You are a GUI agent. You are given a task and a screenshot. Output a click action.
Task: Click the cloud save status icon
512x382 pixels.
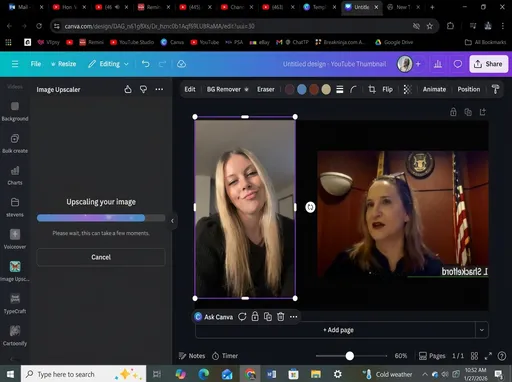pos(181,64)
